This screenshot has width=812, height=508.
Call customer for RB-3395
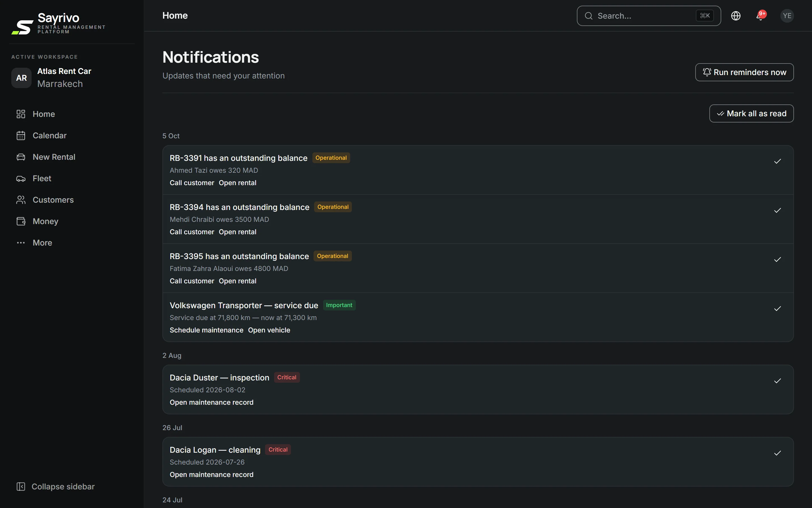(x=192, y=281)
